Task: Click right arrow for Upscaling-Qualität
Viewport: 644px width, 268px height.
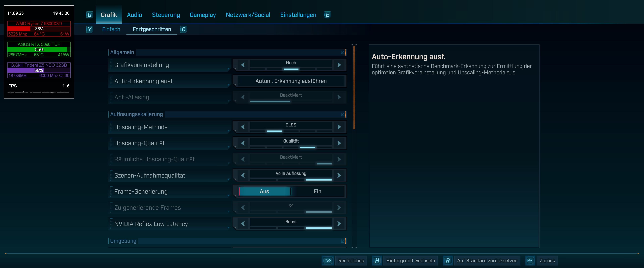Action: click(x=339, y=143)
